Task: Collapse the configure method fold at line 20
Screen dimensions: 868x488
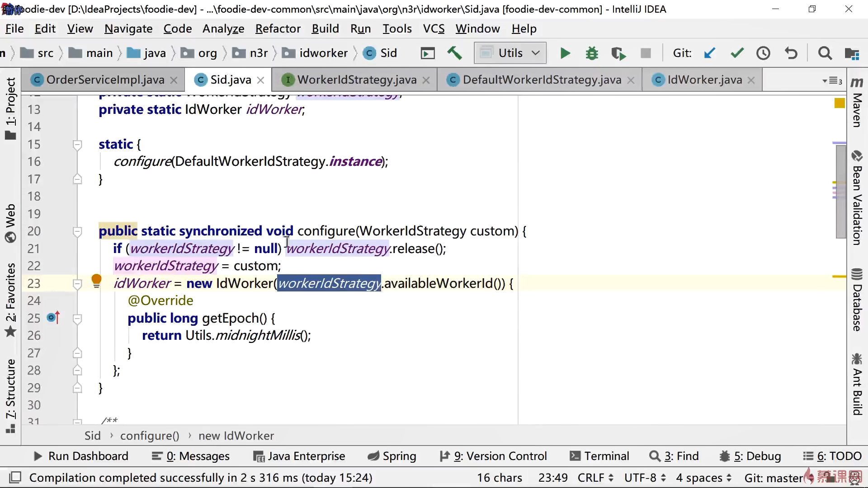Action: pos(77,231)
